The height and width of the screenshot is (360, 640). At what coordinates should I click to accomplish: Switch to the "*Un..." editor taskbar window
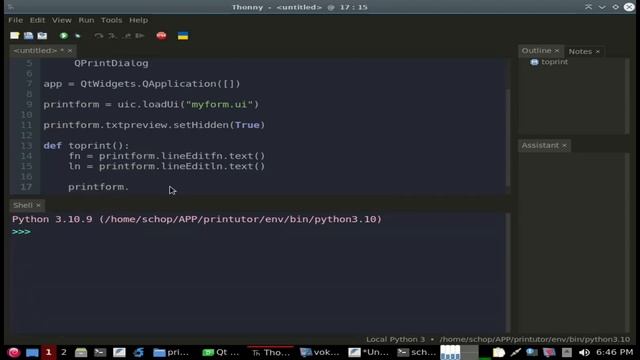[x=369, y=352]
